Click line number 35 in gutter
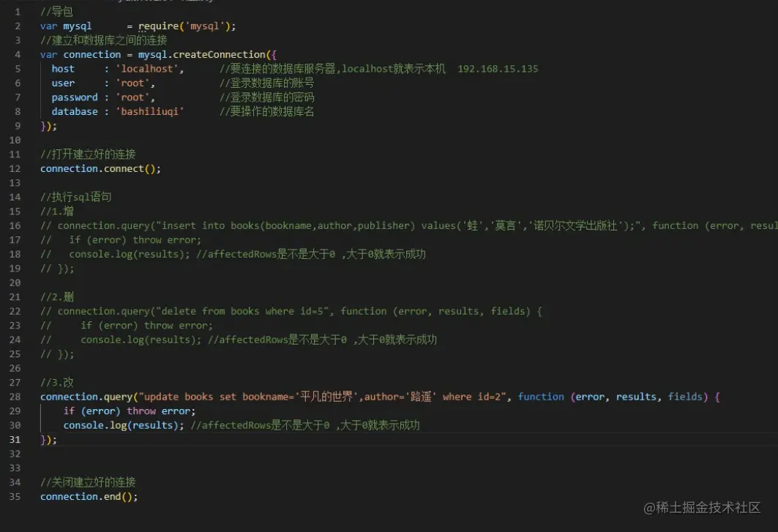The image size is (778, 532). coord(15,497)
